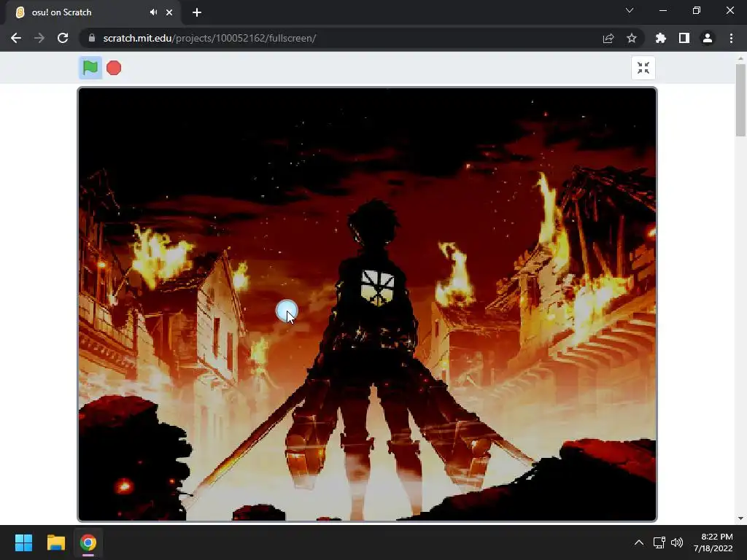Image resolution: width=747 pixels, height=560 pixels.
Task: Open the volume tray icon
Action: tap(676, 542)
